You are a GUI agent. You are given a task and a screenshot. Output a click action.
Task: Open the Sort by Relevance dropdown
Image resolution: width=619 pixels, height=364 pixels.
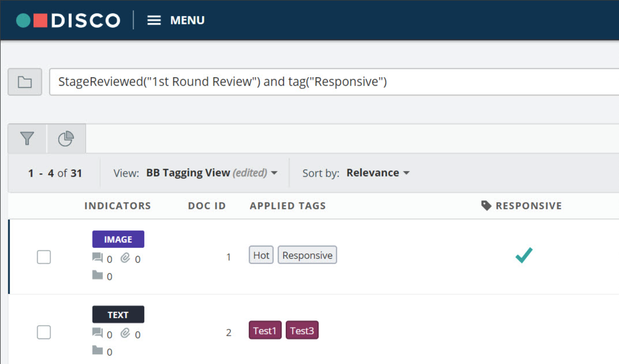(378, 173)
